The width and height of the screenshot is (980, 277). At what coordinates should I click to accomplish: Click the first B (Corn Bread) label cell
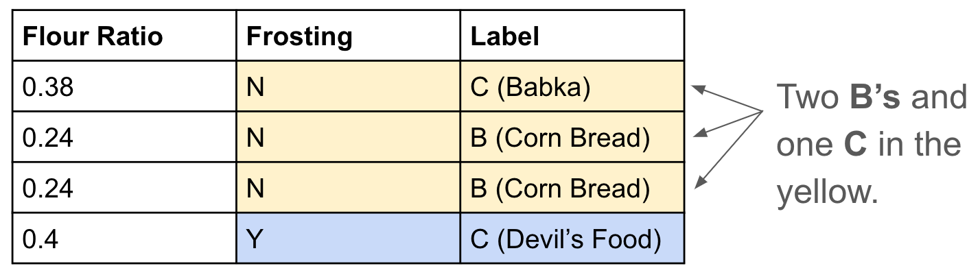[560, 138]
